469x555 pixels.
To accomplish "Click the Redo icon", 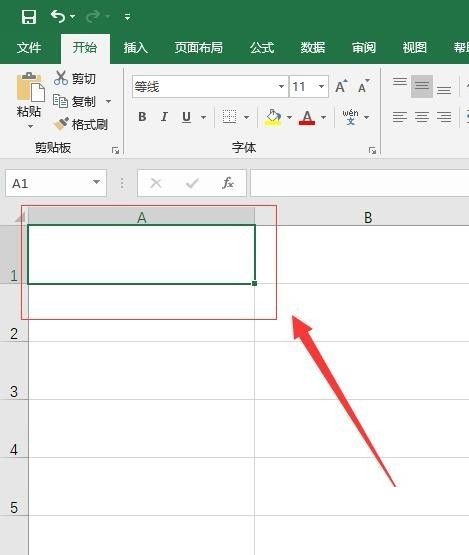I will pos(93,17).
